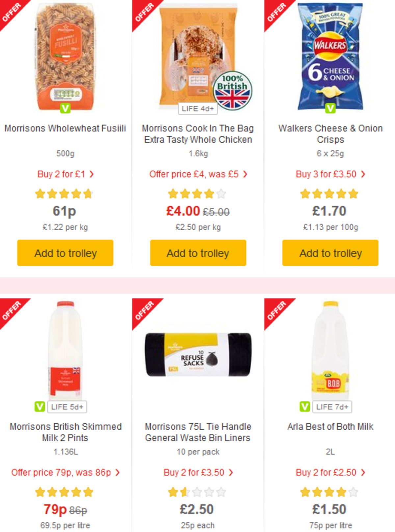The height and width of the screenshot is (532, 395).
Task: Open the Buy 2 for £2.50 Arla milk offer
Action: (329, 472)
